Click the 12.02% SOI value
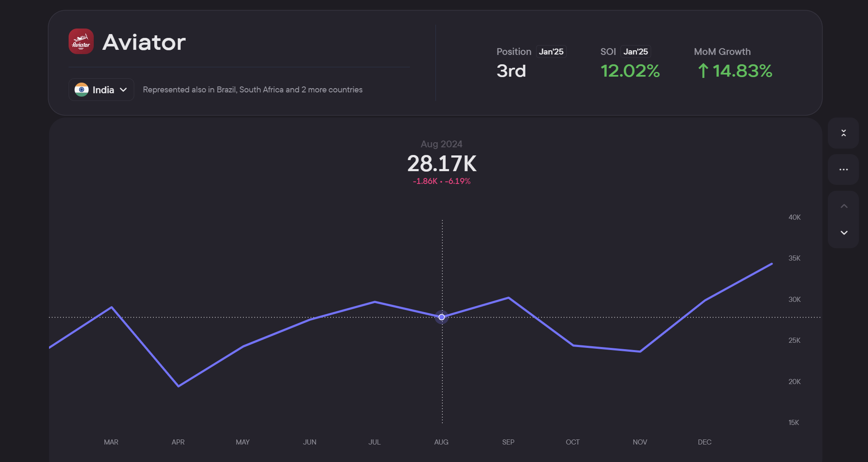This screenshot has width=868, height=462. coord(630,71)
